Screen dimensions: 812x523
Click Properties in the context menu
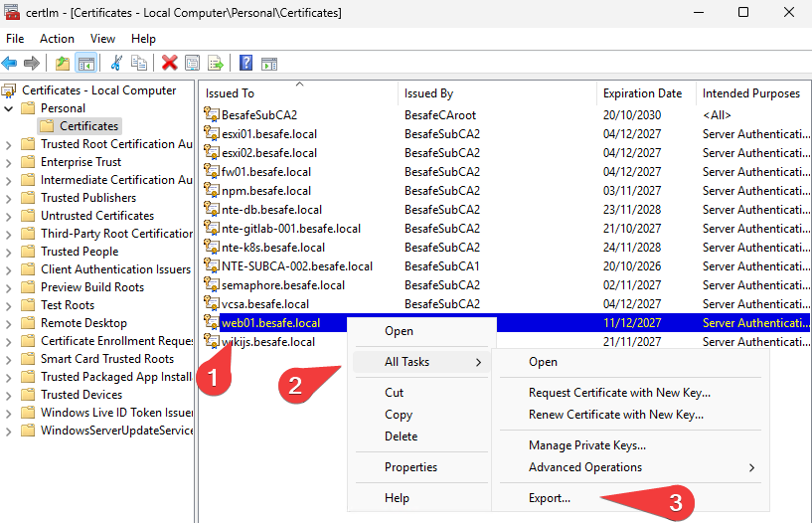click(x=411, y=467)
